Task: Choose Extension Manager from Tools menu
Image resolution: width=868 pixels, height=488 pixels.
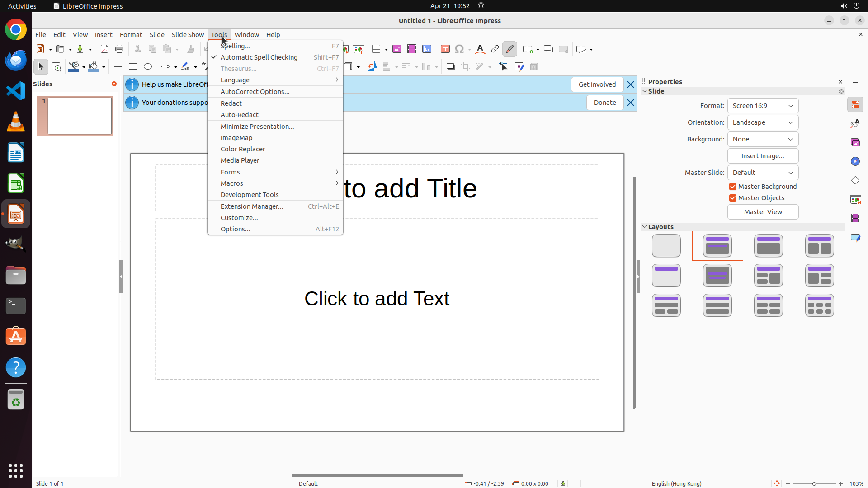Action: (252, 206)
